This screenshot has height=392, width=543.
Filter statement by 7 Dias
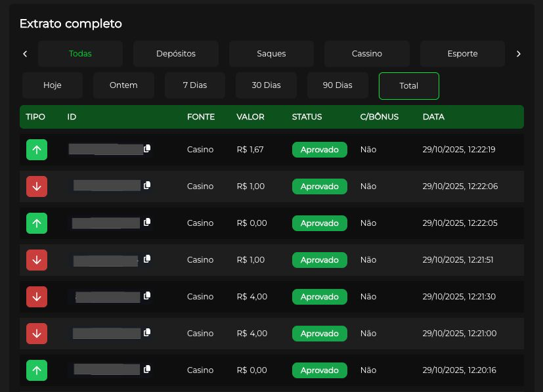coord(195,85)
